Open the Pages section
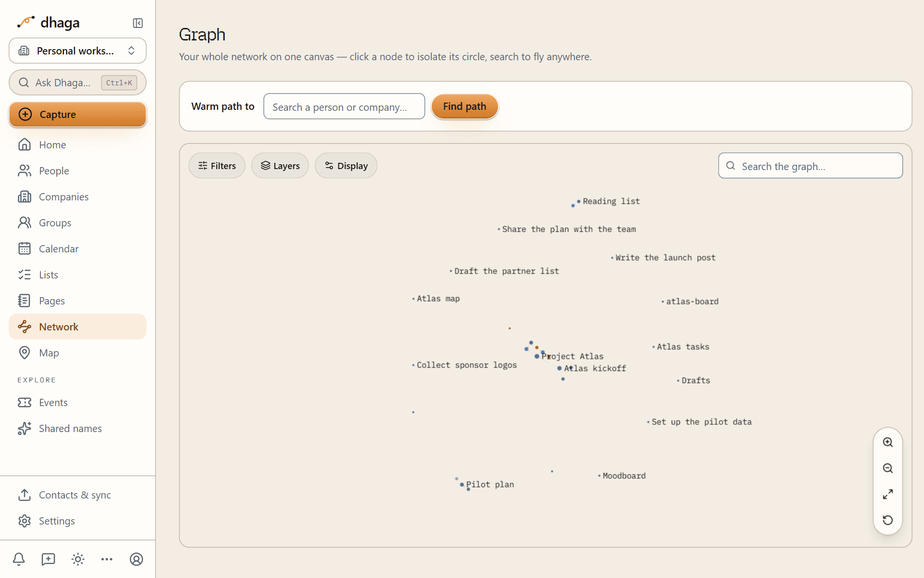The height and width of the screenshot is (578, 924). 77,301
